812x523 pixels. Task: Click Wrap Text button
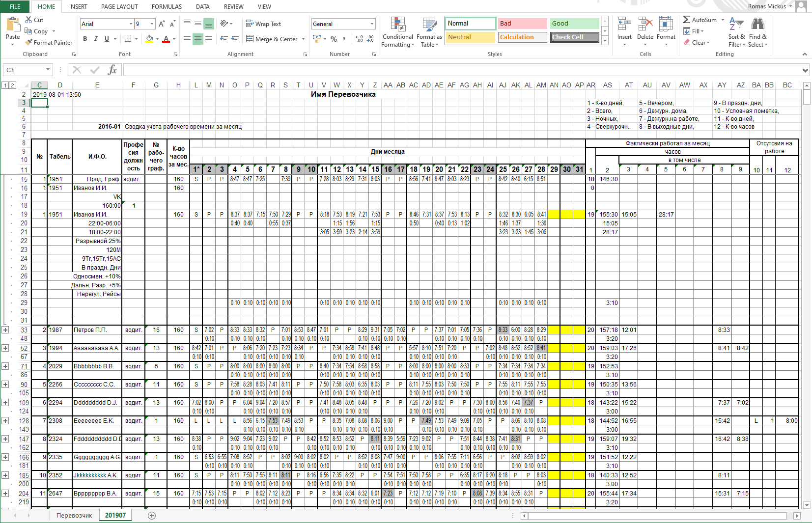coord(263,24)
